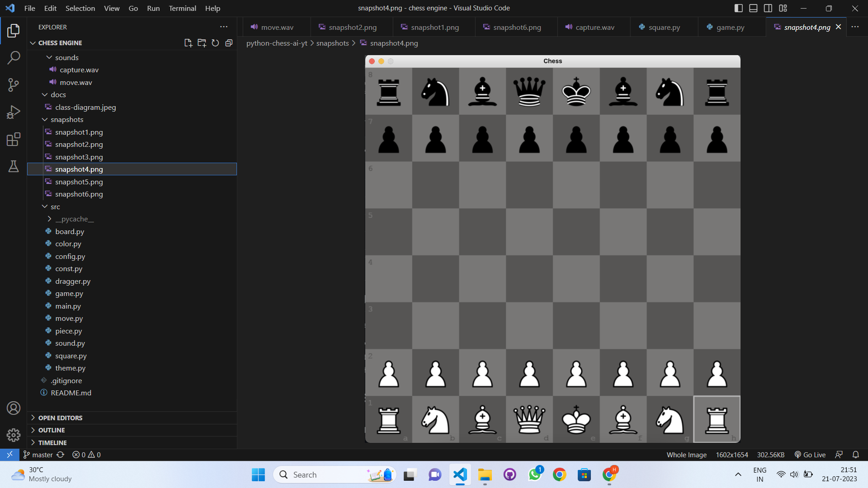Open board.py from the src folder
Image resolution: width=868 pixels, height=488 pixels.
point(70,231)
